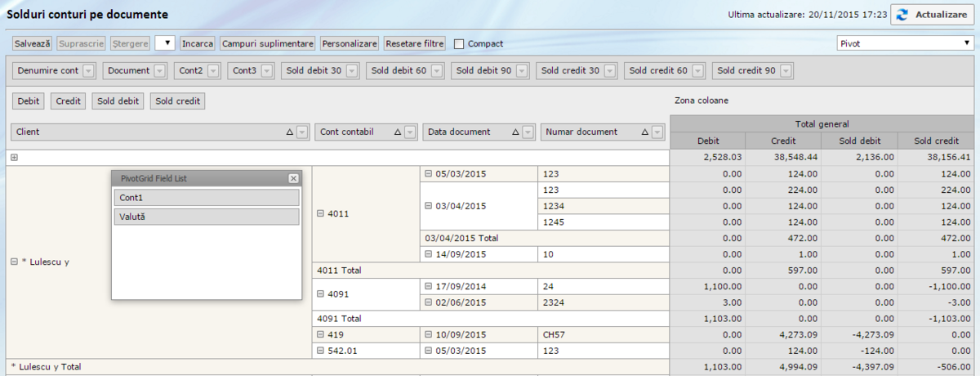This screenshot has height=376, width=980.
Task: Collapse the 03/04/2015 date group
Action: pyautogui.click(x=428, y=206)
